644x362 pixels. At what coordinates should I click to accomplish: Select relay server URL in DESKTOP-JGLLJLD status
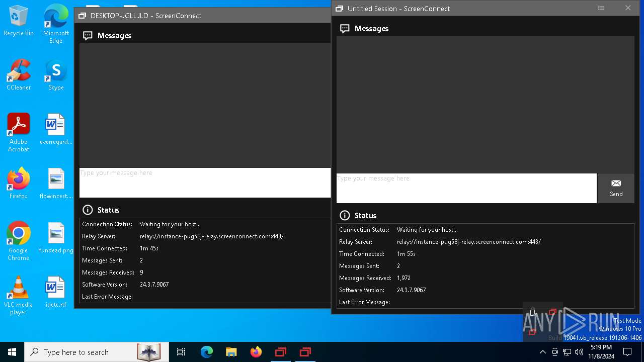(x=212, y=236)
